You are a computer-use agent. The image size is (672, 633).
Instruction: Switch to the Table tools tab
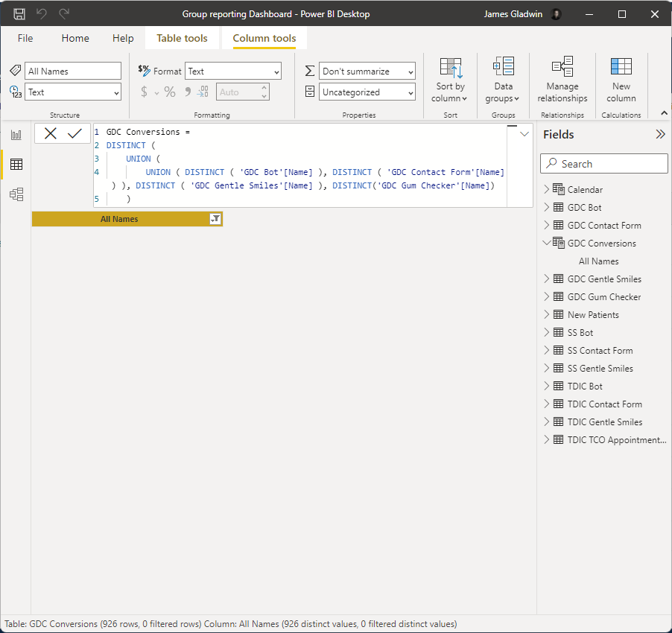tap(182, 38)
